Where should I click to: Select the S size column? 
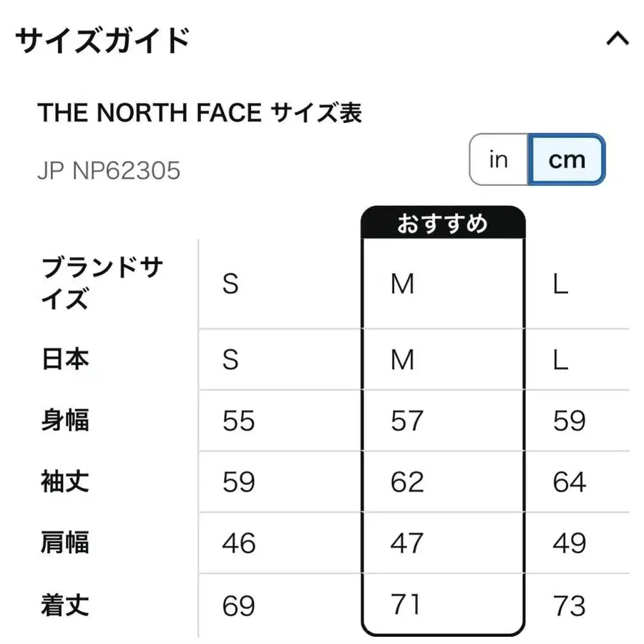coord(229,285)
